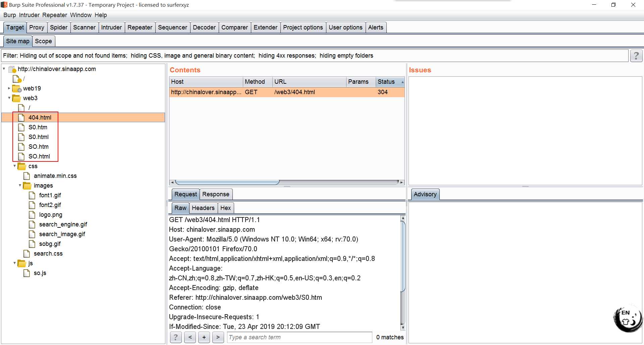Click the Burp Suite app logo icon
This screenshot has width=644, height=345.
(x=4, y=5)
